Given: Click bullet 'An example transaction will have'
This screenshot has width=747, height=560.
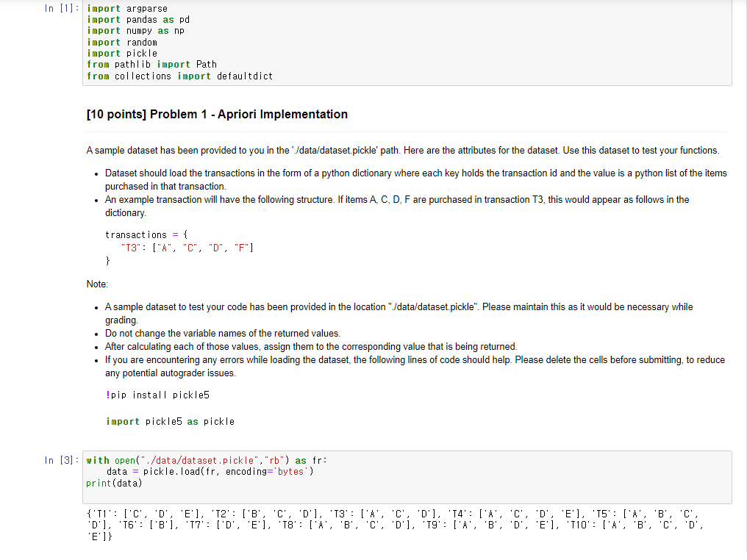Looking at the screenshot, I should [397, 207].
